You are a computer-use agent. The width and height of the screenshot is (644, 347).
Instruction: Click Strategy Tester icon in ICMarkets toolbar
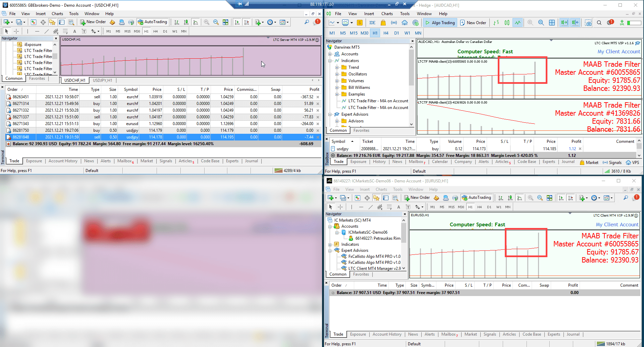tap(395, 198)
